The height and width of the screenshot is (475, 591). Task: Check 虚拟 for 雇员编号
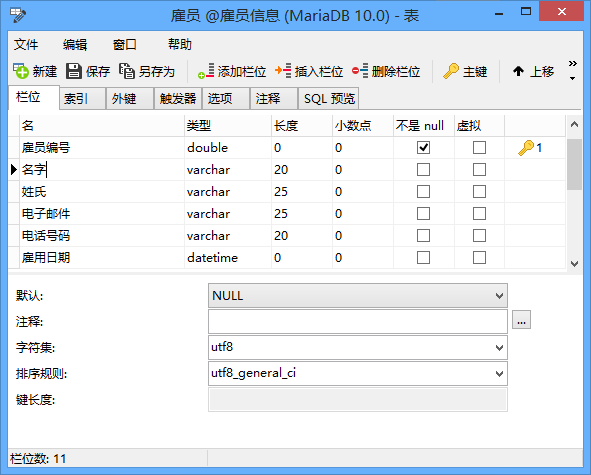[479, 147]
